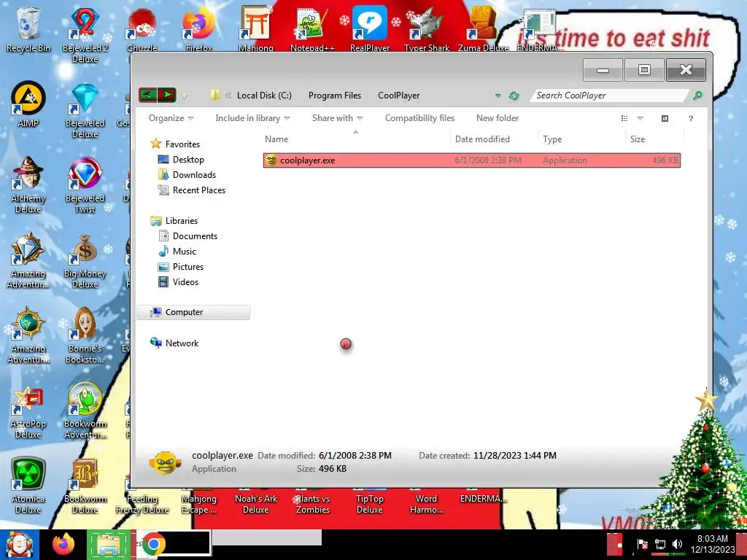
Task: Launch Atomica Deluxe desktop shortcut
Action: point(28,486)
